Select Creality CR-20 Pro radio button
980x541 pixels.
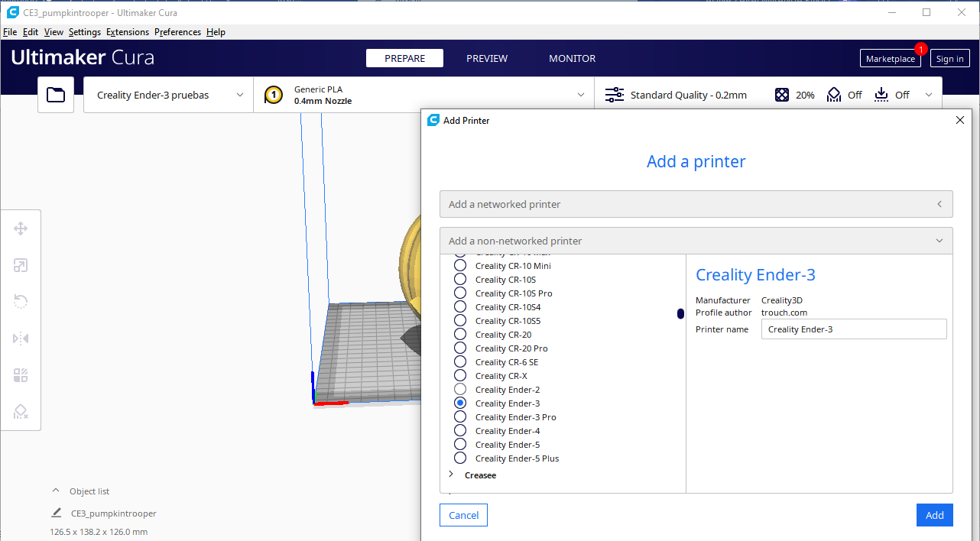[460, 348]
